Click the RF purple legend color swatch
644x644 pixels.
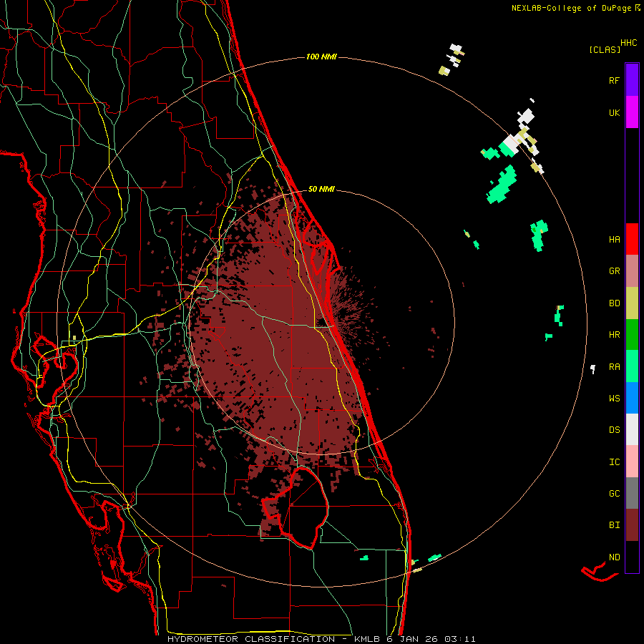point(632,80)
